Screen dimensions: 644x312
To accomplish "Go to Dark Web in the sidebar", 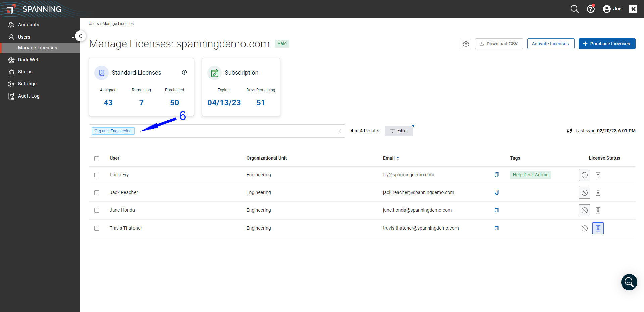I will pyautogui.click(x=40, y=60).
